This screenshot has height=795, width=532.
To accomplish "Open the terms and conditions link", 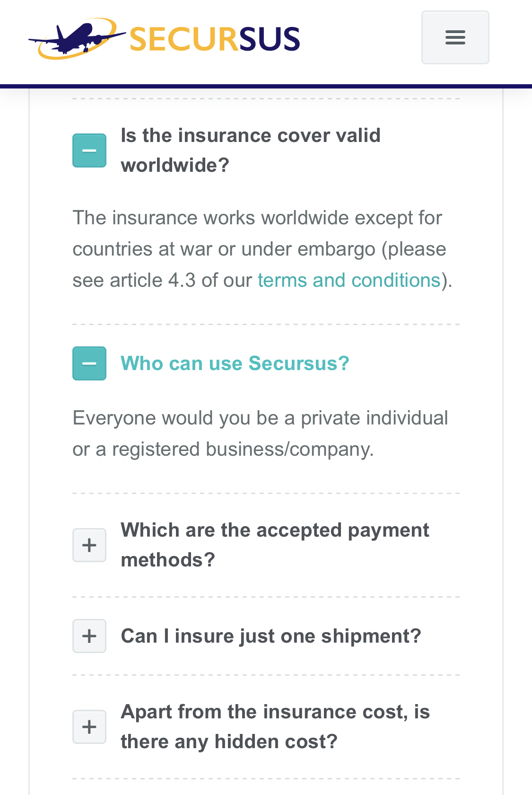I will [x=349, y=280].
